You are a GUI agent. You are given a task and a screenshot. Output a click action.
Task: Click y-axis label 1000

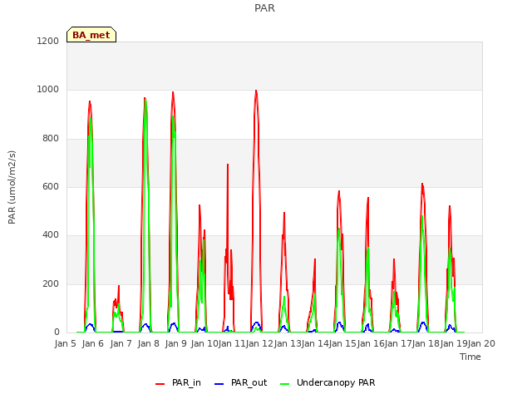pyautogui.click(x=48, y=90)
